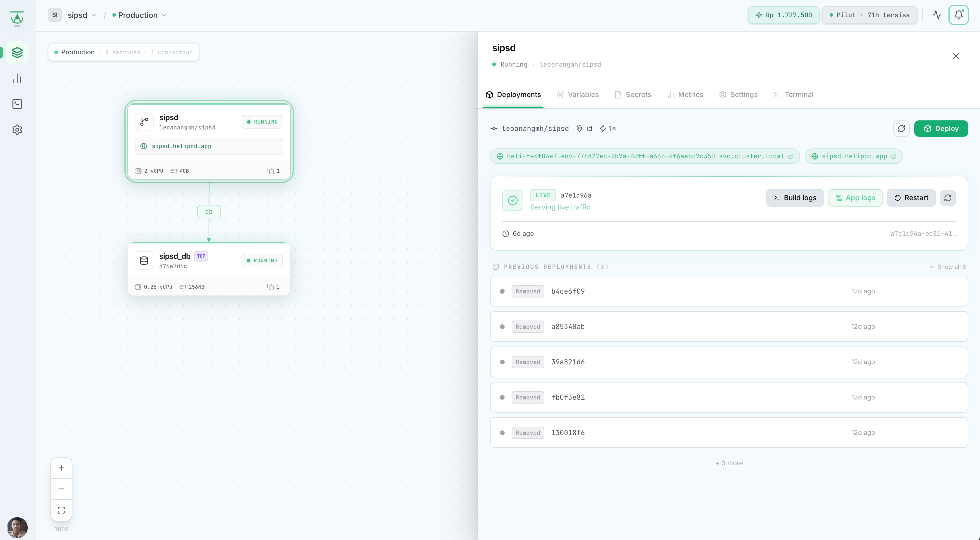
Task: Open the settings gear in sidebar
Action: point(17,130)
